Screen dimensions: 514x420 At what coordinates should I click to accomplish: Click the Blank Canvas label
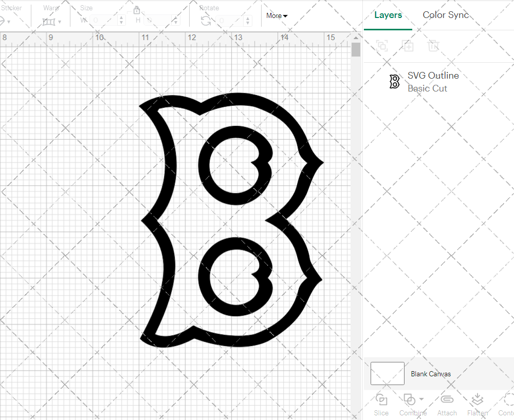tap(431, 374)
